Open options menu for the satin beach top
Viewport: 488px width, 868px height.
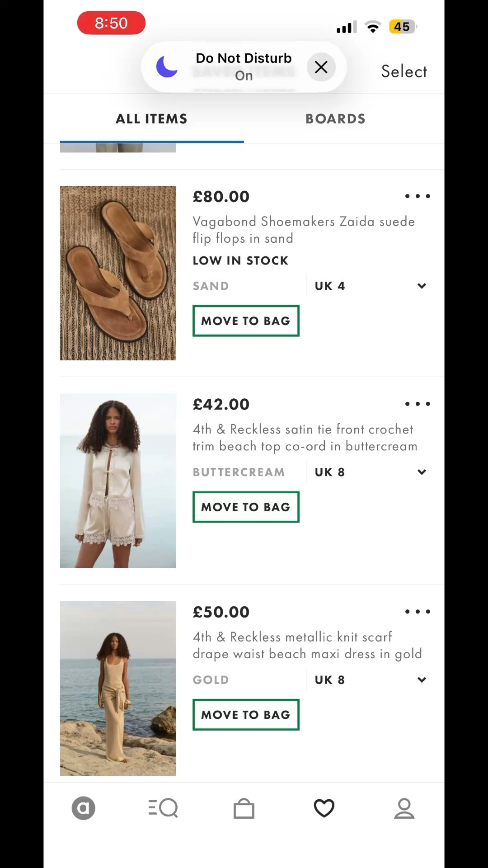tap(417, 404)
